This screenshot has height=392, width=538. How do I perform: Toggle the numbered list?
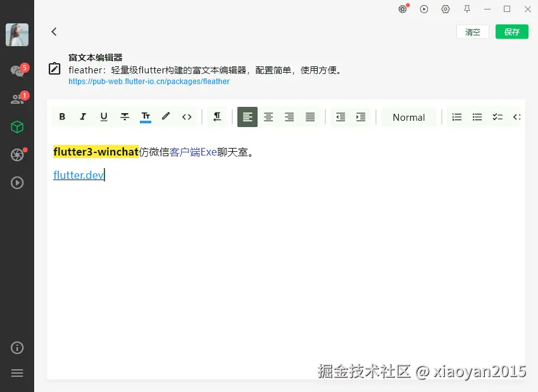tap(457, 116)
